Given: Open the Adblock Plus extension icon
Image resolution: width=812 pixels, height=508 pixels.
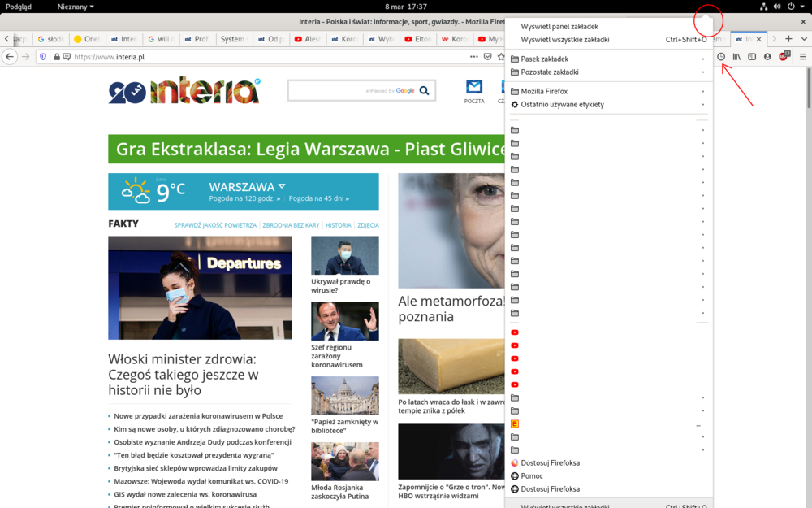Looking at the screenshot, I should (784, 56).
